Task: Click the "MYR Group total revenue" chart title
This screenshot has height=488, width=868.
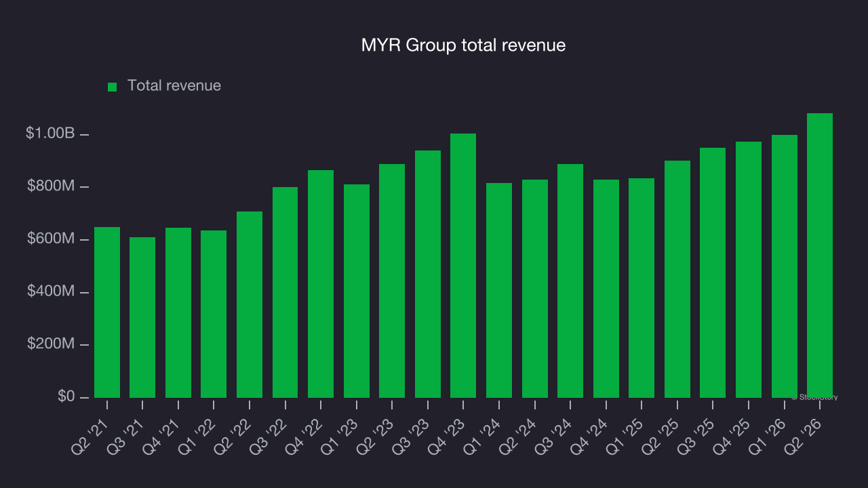Action: (463, 45)
